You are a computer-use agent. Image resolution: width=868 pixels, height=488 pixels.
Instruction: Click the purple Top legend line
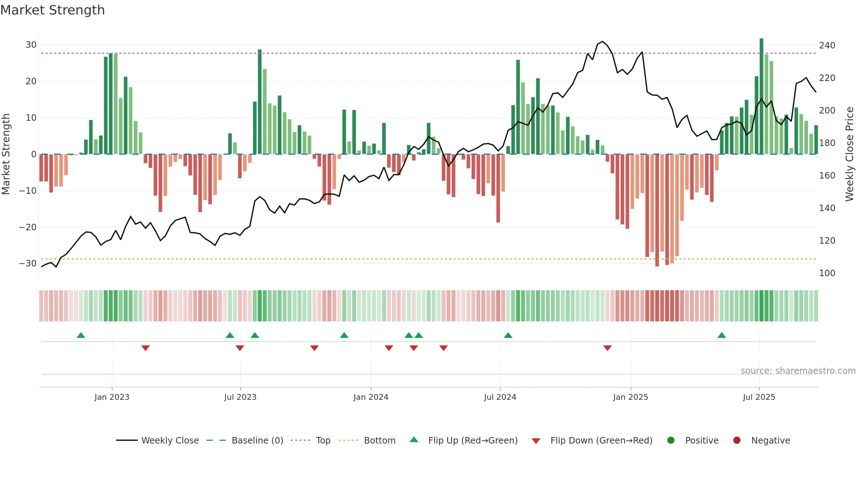point(300,440)
